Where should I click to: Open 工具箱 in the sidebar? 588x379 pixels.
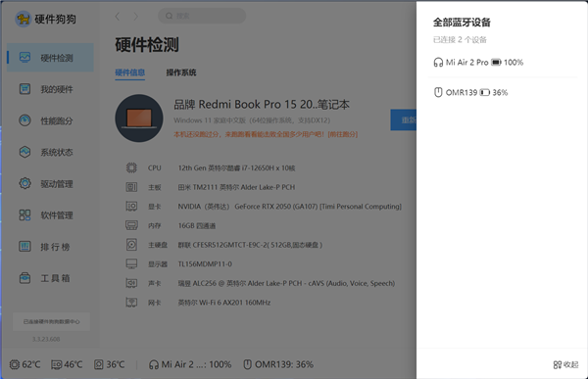coord(51,278)
